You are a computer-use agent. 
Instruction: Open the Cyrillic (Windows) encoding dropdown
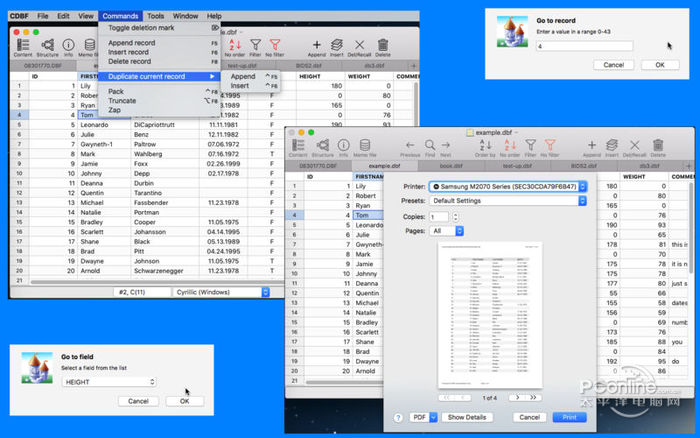[x=221, y=292]
